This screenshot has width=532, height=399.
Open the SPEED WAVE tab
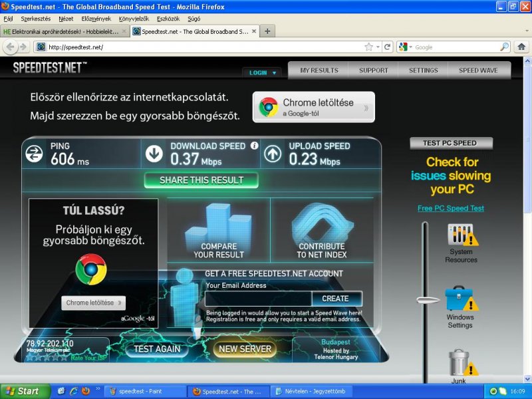click(x=478, y=70)
